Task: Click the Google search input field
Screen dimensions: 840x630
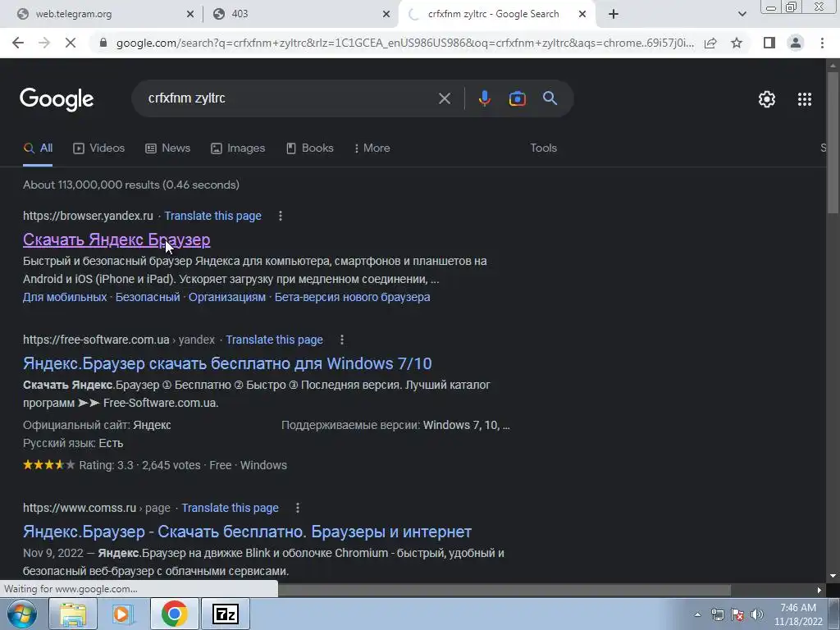Action: coord(290,98)
